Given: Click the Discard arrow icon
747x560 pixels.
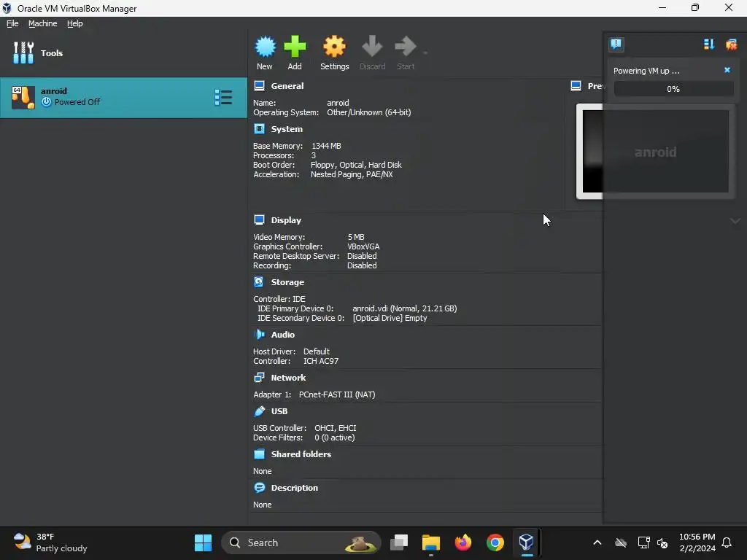Looking at the screenshot, I should point(372,47).
